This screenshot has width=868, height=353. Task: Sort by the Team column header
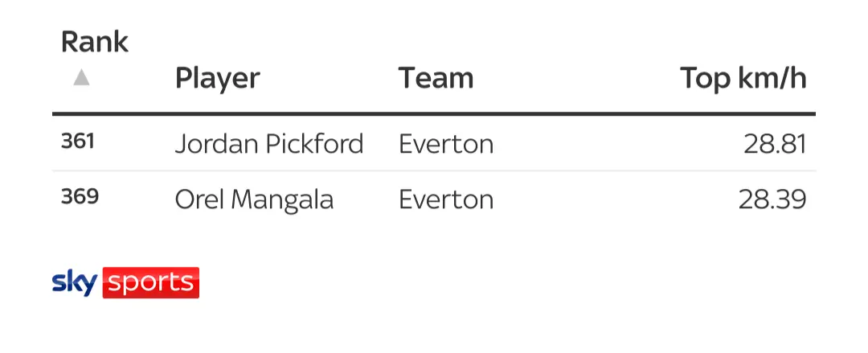[436, 78]
